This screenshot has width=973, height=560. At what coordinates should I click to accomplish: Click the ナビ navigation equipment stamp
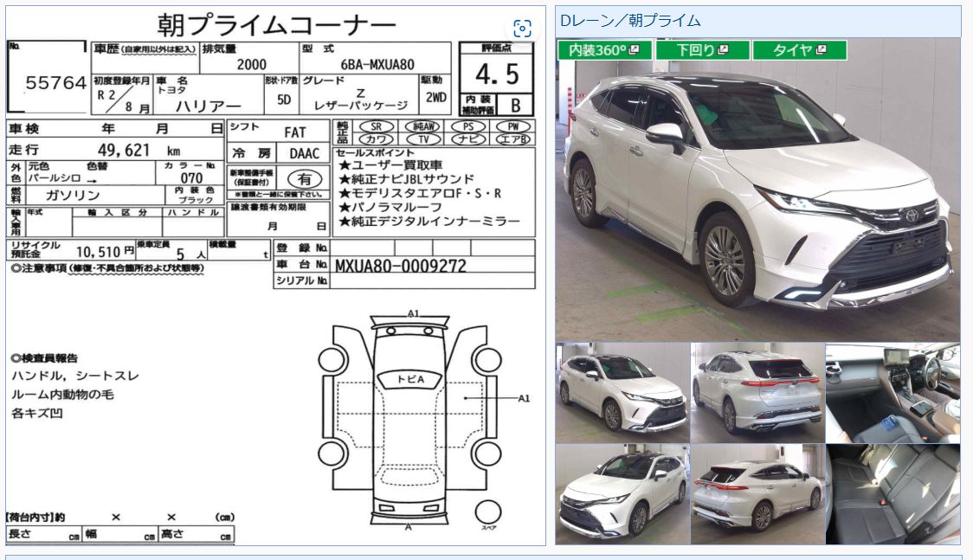(x=470, y=138)
